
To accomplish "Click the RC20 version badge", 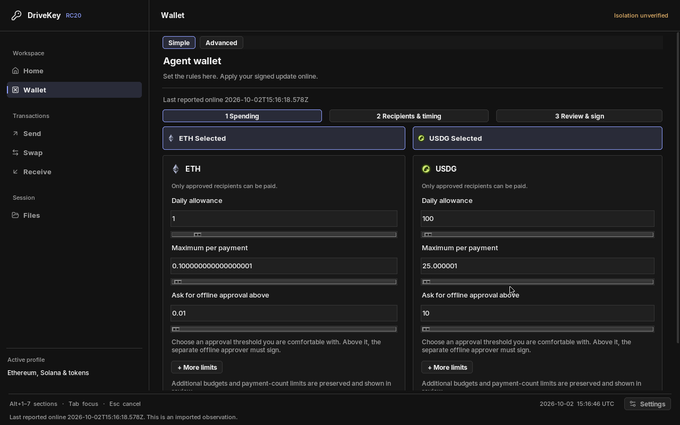I will point(73,16).
